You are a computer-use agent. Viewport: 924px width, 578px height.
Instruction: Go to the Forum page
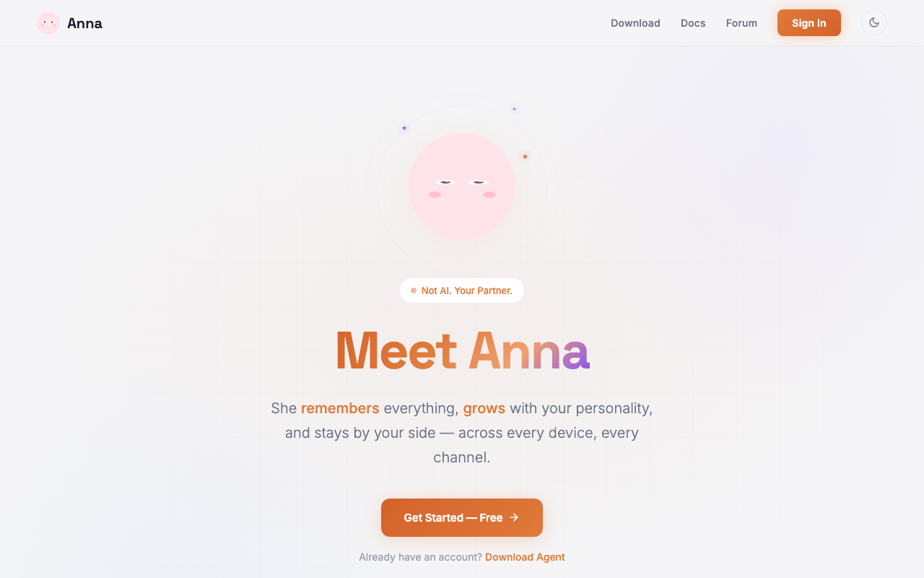tap(741, 23)
